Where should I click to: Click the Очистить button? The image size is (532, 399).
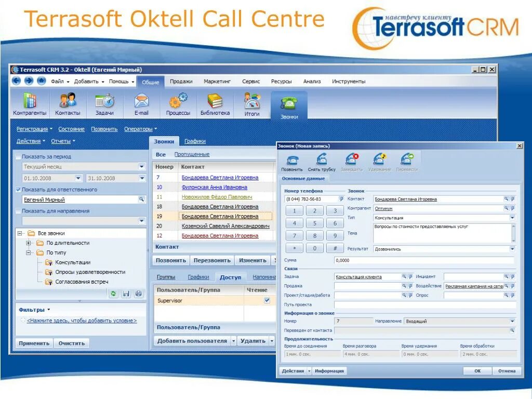pyautogui.click(x=72, y=343)
